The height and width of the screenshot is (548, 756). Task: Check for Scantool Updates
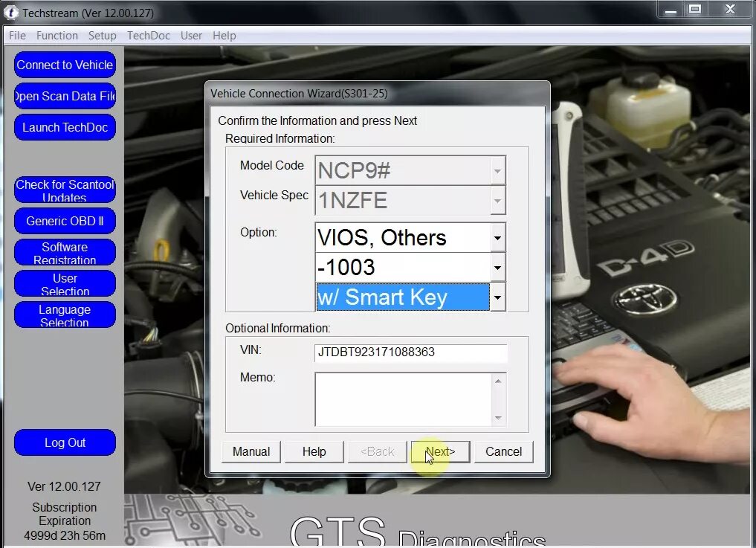coord(65,190)
